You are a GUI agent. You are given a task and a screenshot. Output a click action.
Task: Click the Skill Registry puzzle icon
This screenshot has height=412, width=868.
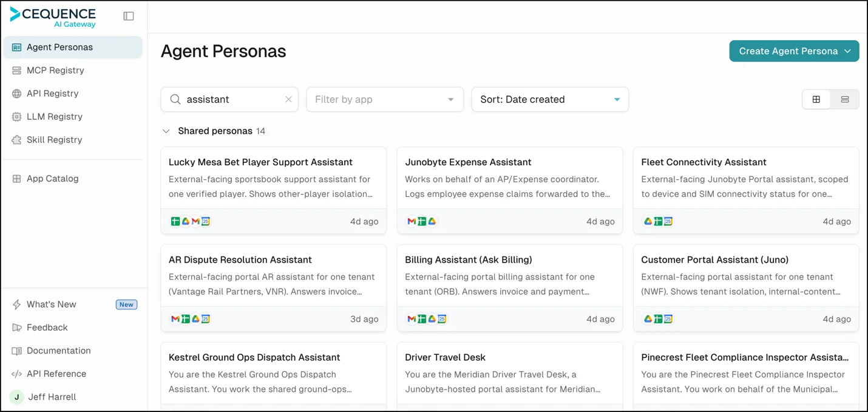click(x=16, y=140)
